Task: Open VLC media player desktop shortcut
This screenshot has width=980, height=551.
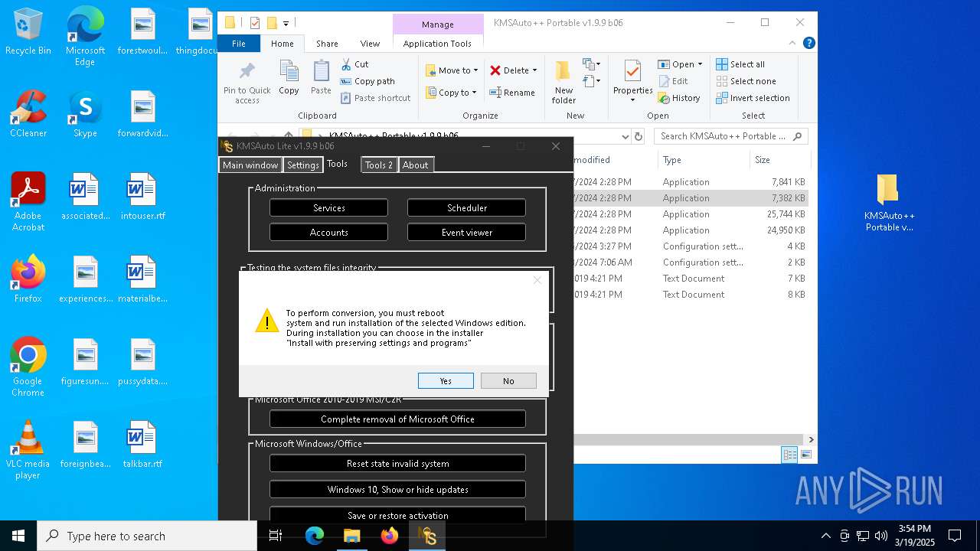Action: click(x=28, y=450)
